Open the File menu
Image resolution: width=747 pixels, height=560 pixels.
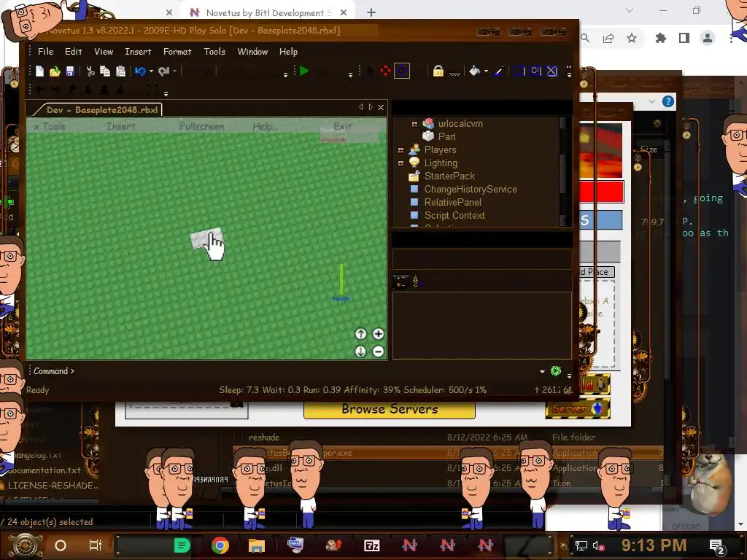pos(45,52)
